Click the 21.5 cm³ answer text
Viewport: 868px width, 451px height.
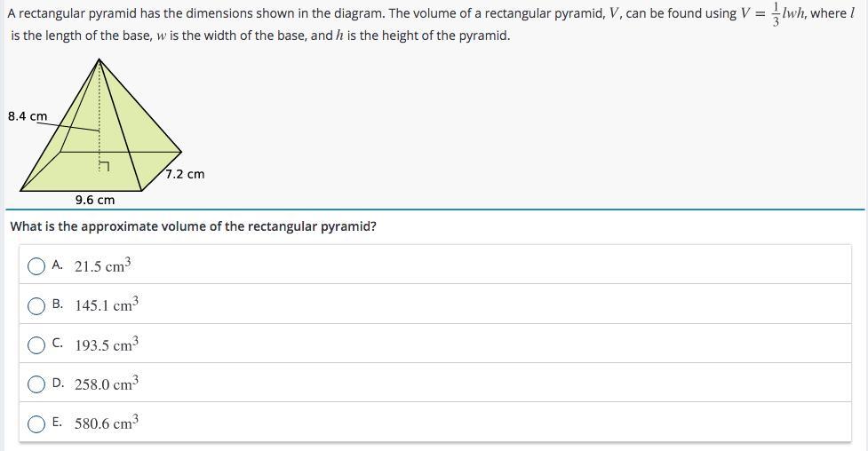click(102, 265)
